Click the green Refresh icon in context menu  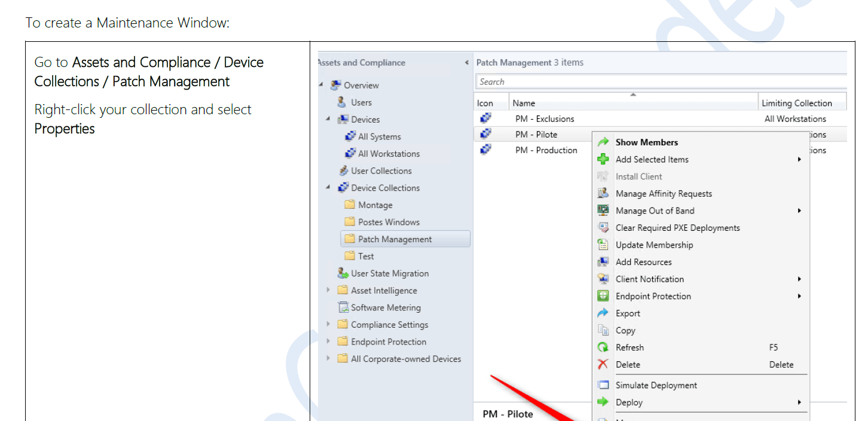(x=603, y=347)
